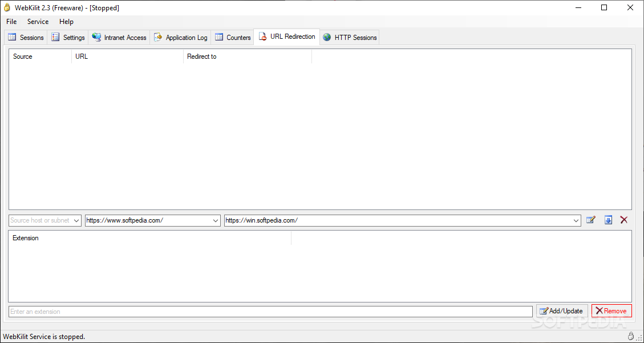Select the URL Redirection tab
This screenshot has width=644, height=343.
coord(287,37)
